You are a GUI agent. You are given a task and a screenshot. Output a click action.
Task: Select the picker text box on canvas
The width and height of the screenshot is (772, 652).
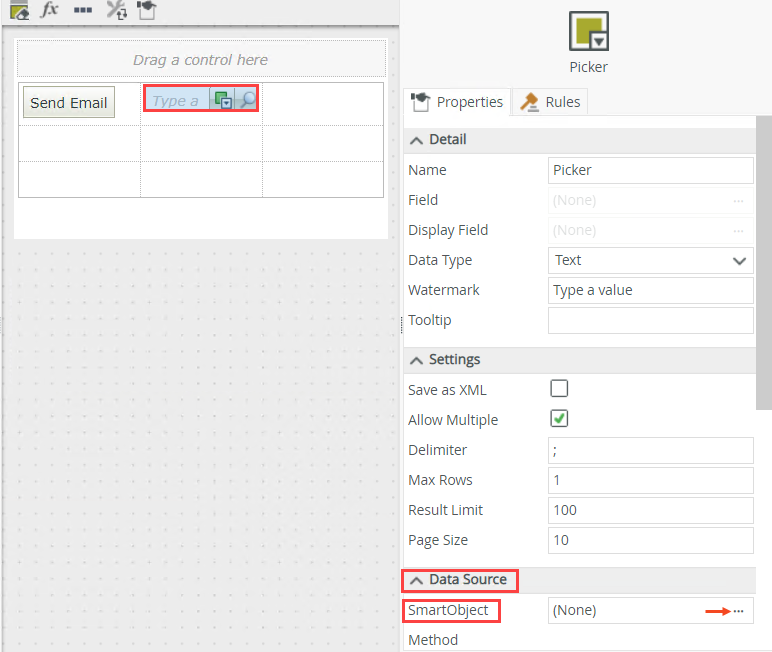[177, 100]
